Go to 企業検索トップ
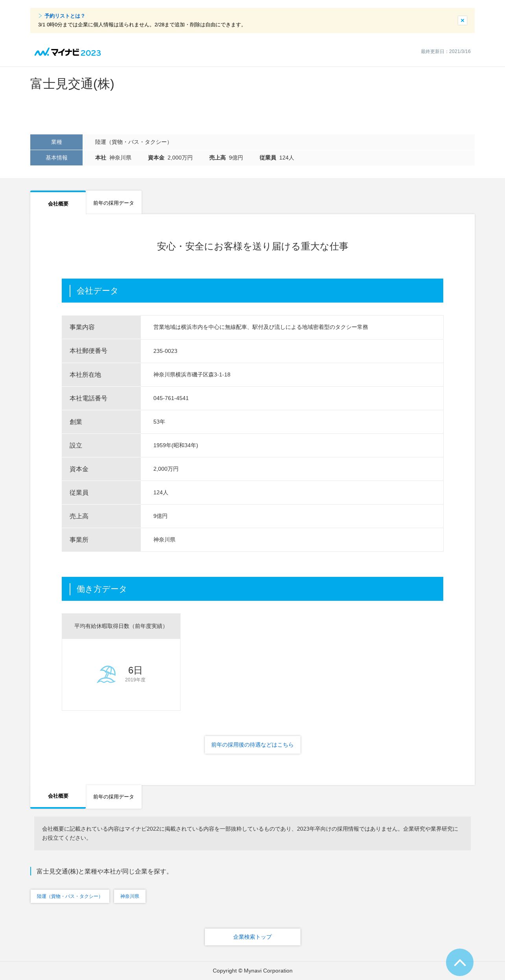The width and height of the screenshot is (505, 980). [x=252, y=937]
